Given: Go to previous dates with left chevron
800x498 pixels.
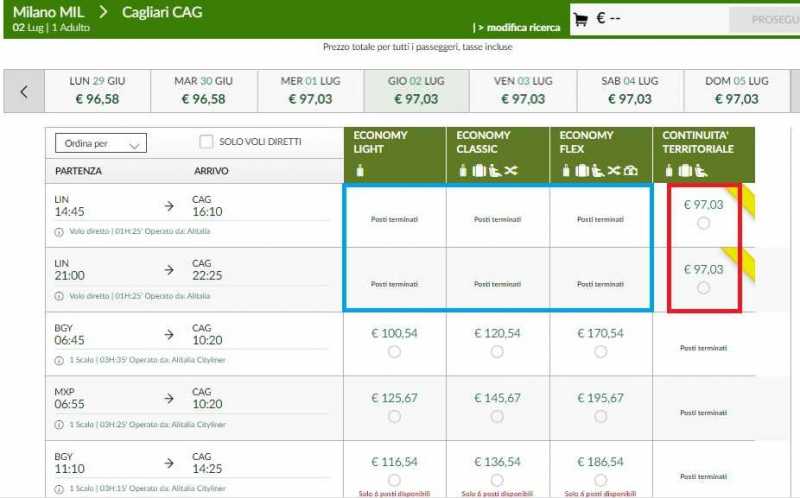Looking at the screenshot, I should point(24,91).
